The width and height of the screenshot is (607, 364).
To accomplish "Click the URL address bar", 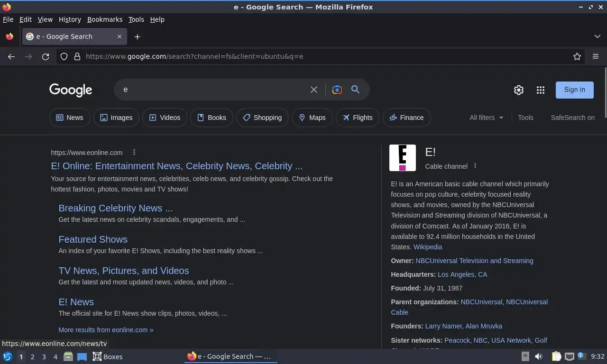I will point(327,56).
